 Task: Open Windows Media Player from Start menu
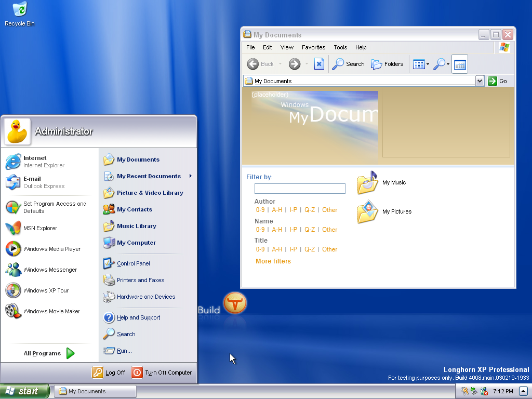[51, 249]
